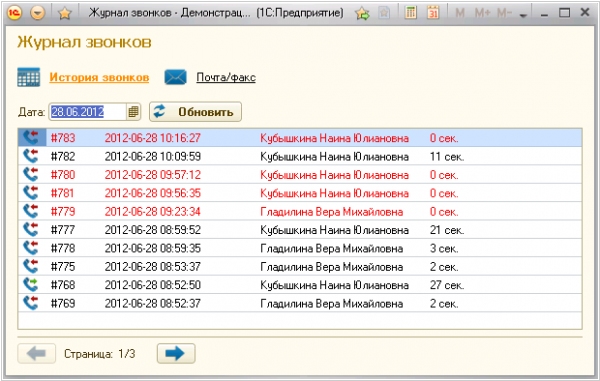Open the calculator icon in title bar
600x381 pixels.
tap(411, 13)
